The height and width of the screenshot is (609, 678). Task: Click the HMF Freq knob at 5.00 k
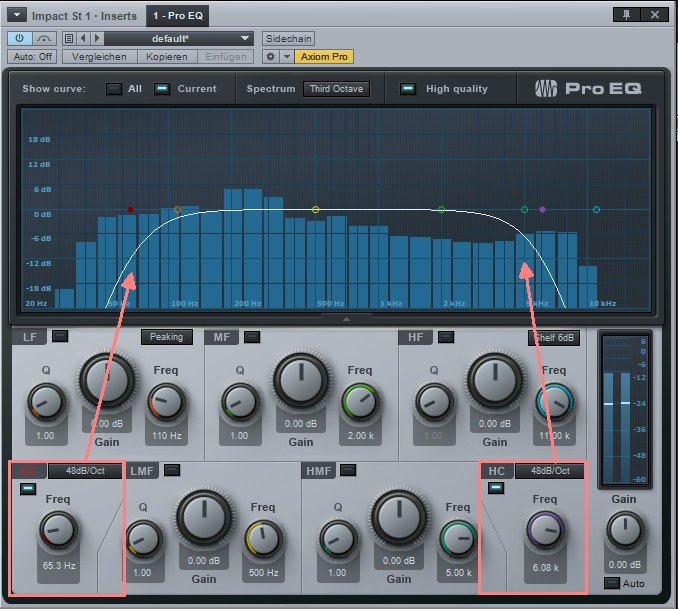458,539
